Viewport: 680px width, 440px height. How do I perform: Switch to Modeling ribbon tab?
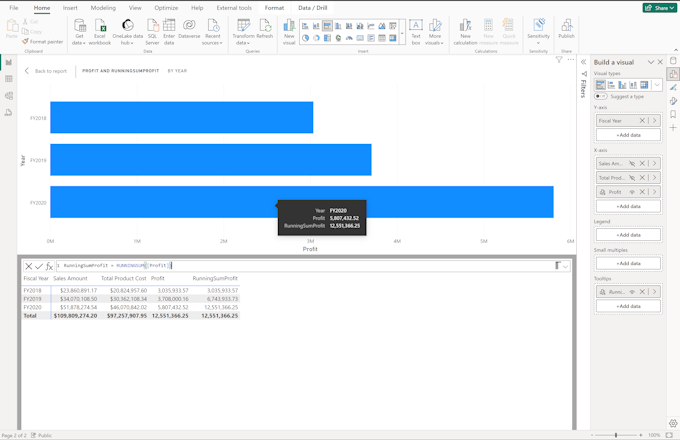pyautogui.click(x=103, y=8)
